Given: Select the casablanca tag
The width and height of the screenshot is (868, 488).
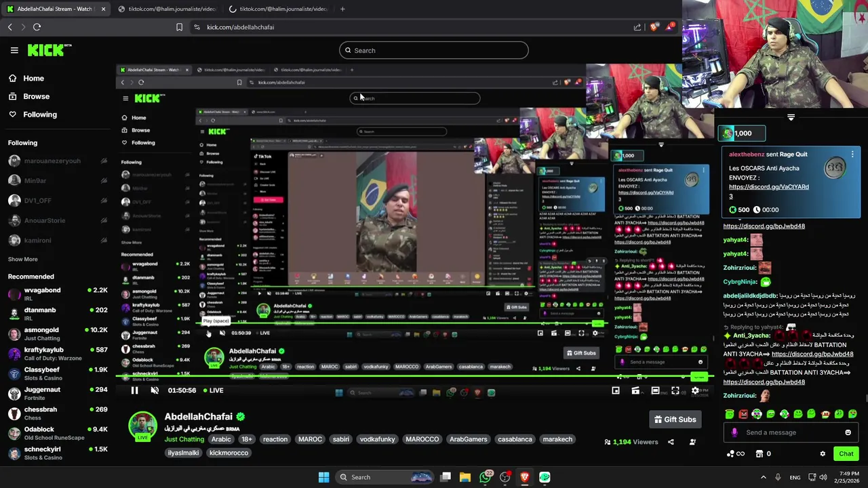Looking at the screenshot, I should pyautogui.click(x=515, y=439).
